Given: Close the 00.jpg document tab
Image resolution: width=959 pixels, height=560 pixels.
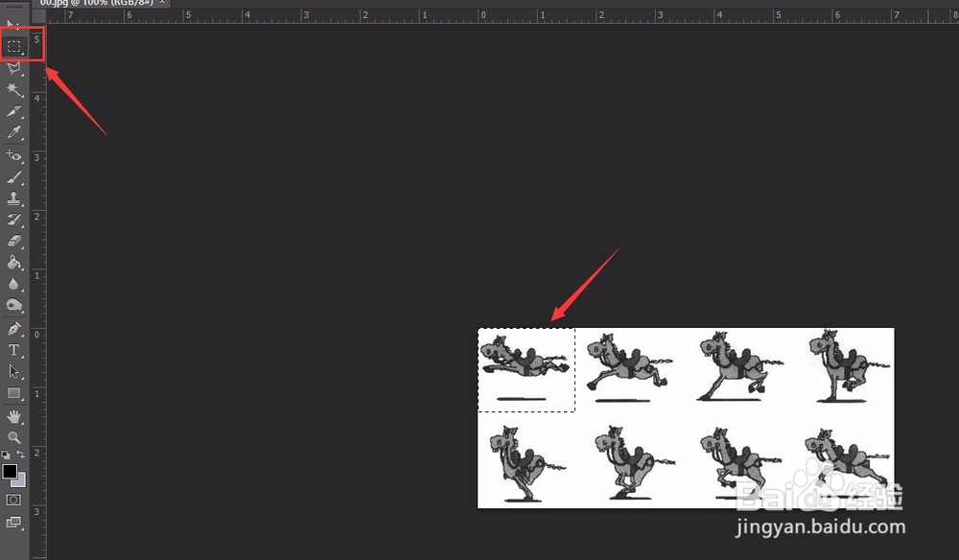Looking at the screenshot, I should pyautogui.click(x=162, y=3).
